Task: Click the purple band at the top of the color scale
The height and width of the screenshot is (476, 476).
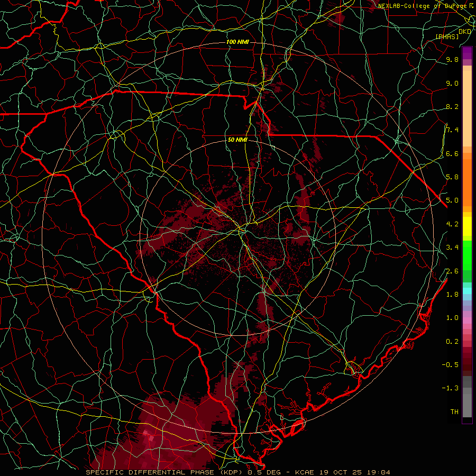Action: click(x=467, y=53)
